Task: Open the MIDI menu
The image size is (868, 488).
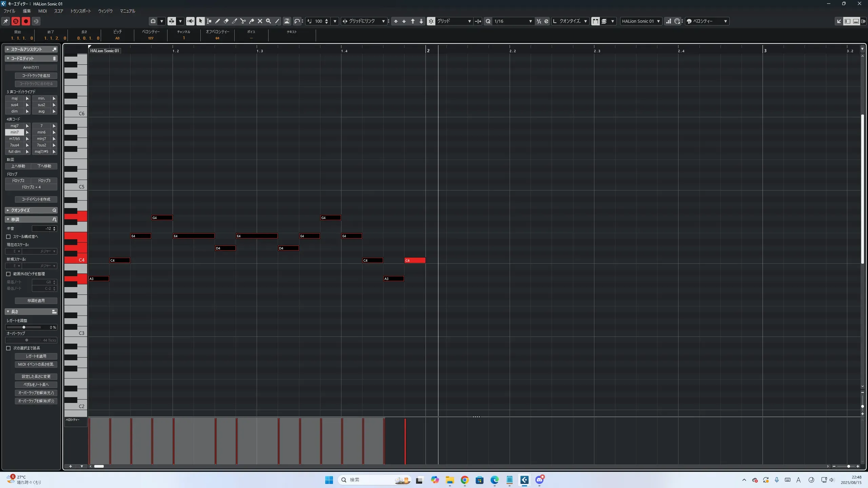Action: [42, 11]
